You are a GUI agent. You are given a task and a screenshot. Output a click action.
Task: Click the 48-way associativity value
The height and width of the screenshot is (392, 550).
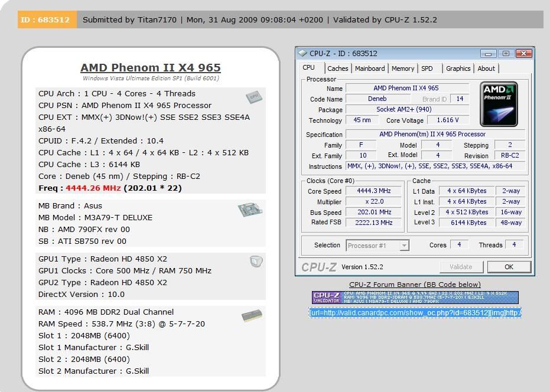click(x=510, y=223)
